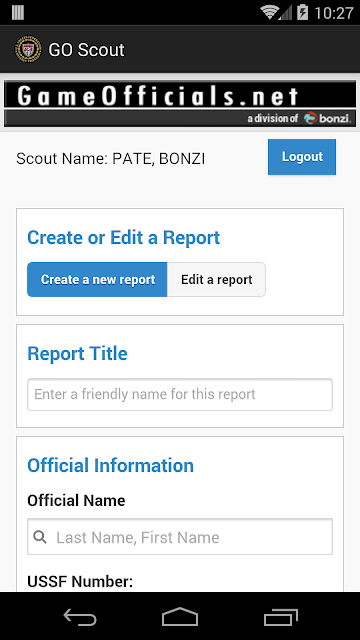The width and height of the screenshot is (360, 640).
Task: Click the Logout button
Action: (302, 157)
